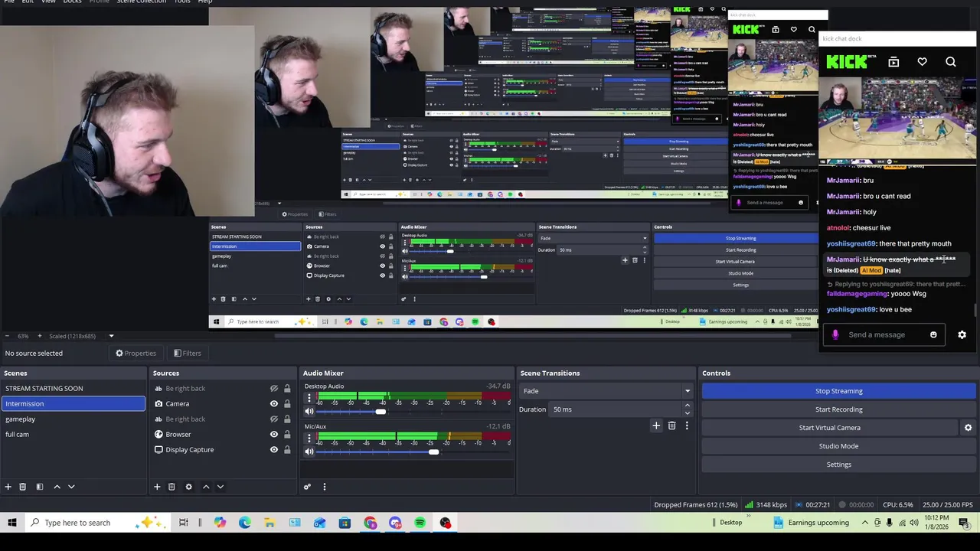Open File Explorer from the taskbar

(x=269, y=523)
